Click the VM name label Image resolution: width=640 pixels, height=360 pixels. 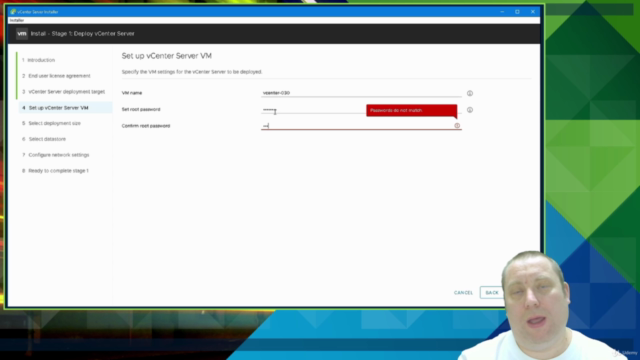tap(132, 93)
